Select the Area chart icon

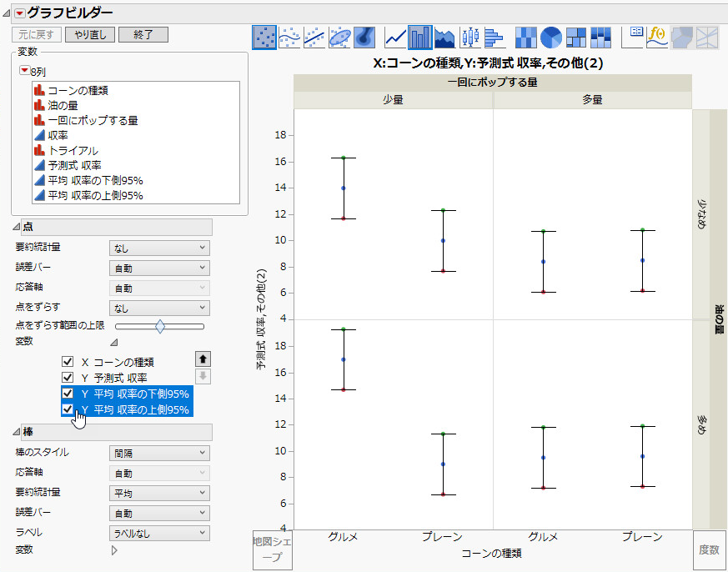pos(445,38)
